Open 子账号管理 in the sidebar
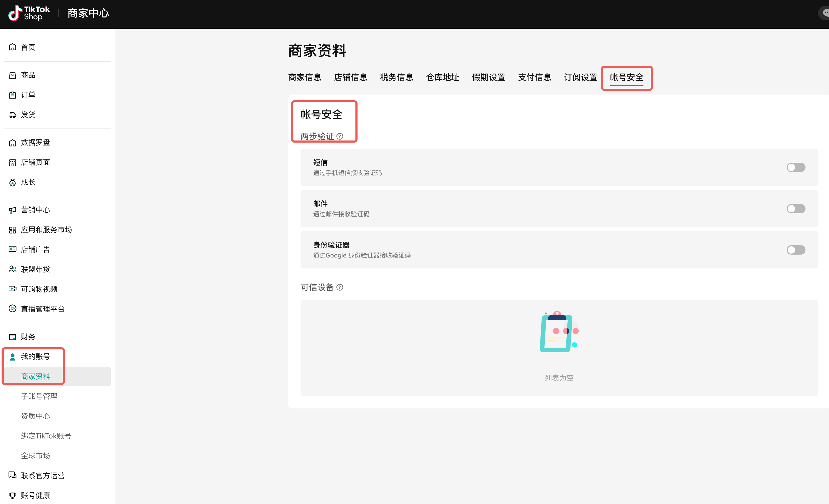This screenshot has width=829, height=504. click(39, 396)
